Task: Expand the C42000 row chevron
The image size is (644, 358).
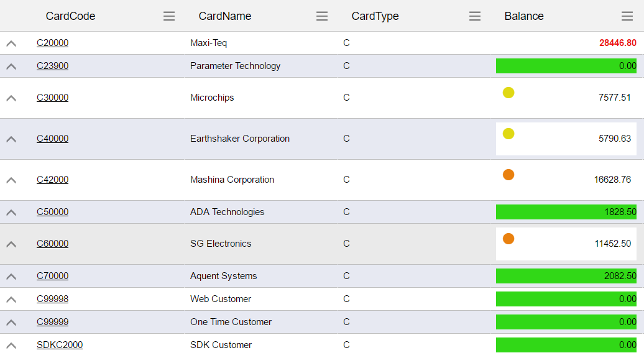Action: coord(11,180)
